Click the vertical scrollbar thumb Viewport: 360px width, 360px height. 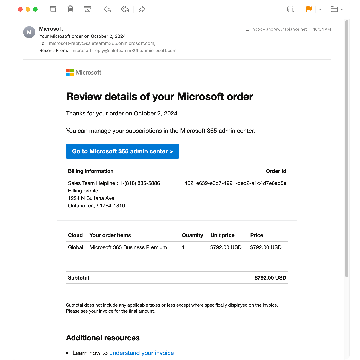pyautogui.click(x=347, y=148)
